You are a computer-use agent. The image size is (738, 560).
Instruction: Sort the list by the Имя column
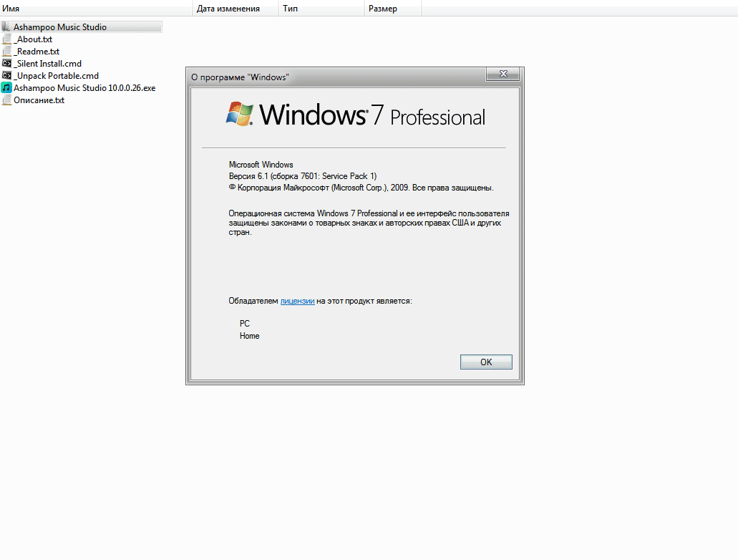(96, 9)
